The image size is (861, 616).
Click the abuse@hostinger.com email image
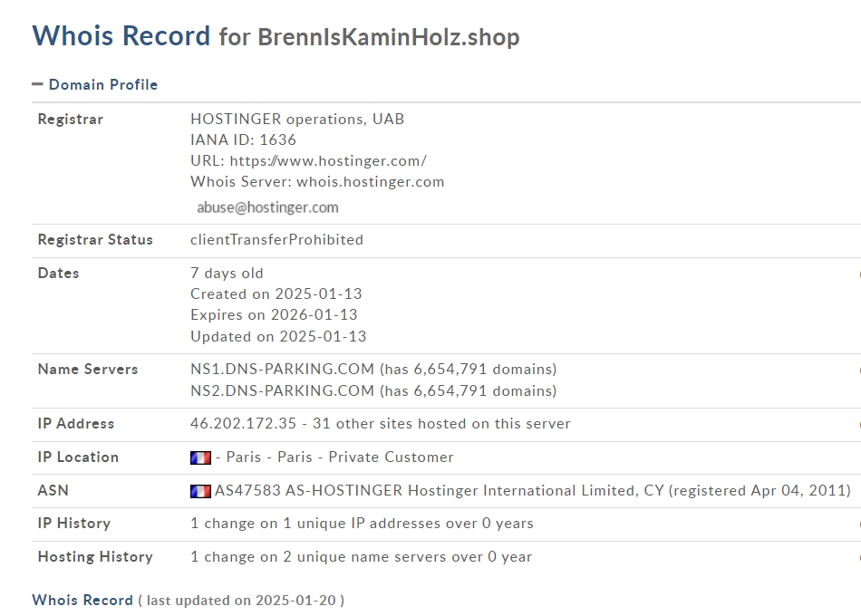[267, 207]
